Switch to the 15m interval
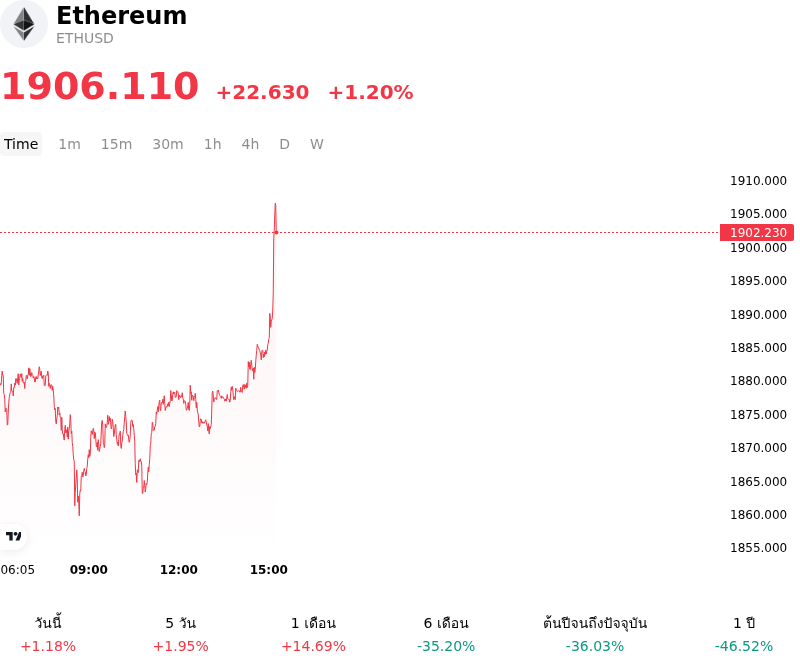Screen dimensions: 800x666 pyautogui.click(x=116, y=144)
